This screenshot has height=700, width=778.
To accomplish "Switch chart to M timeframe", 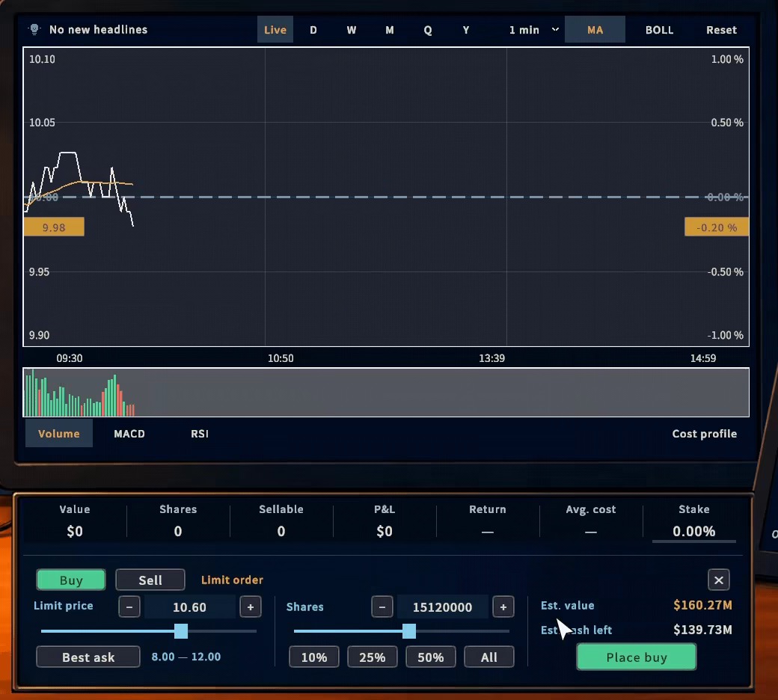I will point(390,30).
